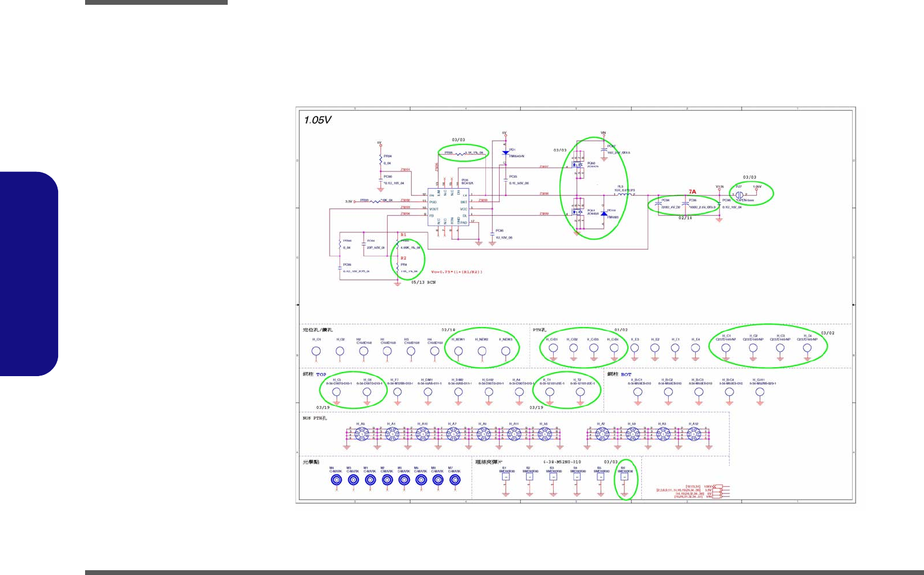Click the H_B-C1 bottom standoff symbol
Screen dimensions: 924x575
(x=638, y=392)
